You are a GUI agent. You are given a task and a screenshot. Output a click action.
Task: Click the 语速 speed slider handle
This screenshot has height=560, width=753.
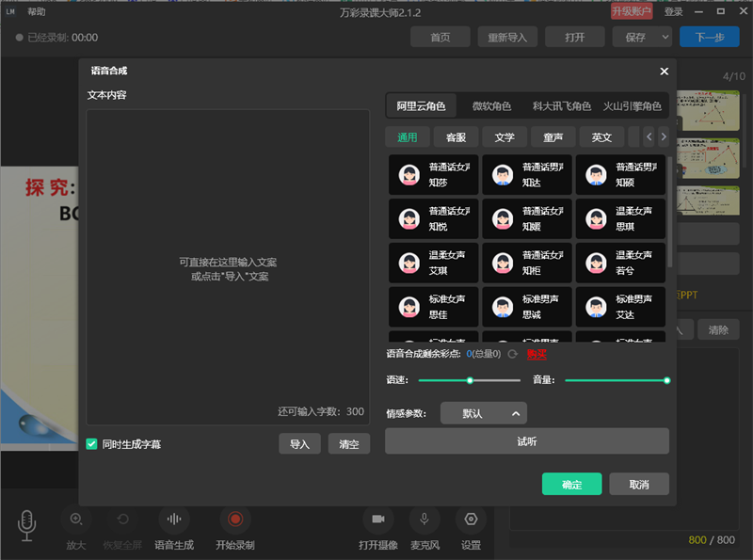tap(470, 380)
